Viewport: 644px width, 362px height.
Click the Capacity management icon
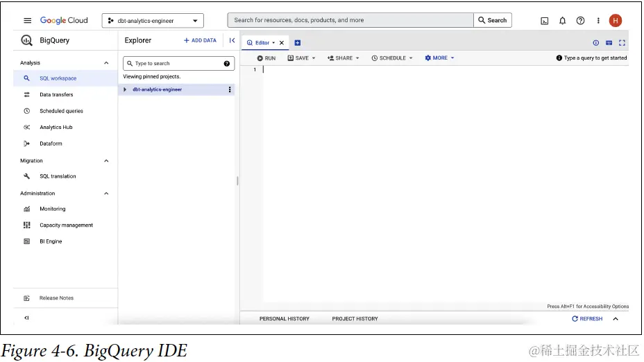pyautogui.click(x=26, y=225)
